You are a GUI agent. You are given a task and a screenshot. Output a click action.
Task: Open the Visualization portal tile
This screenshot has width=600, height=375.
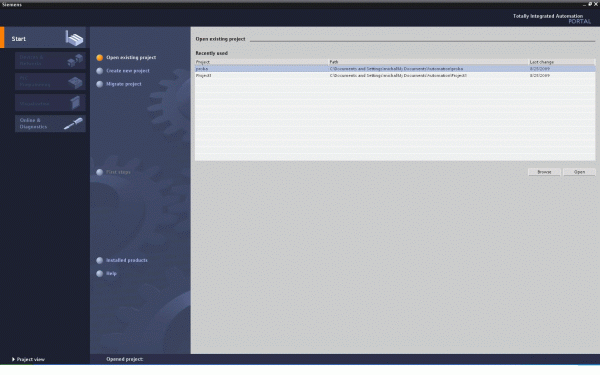pos(50,103)
